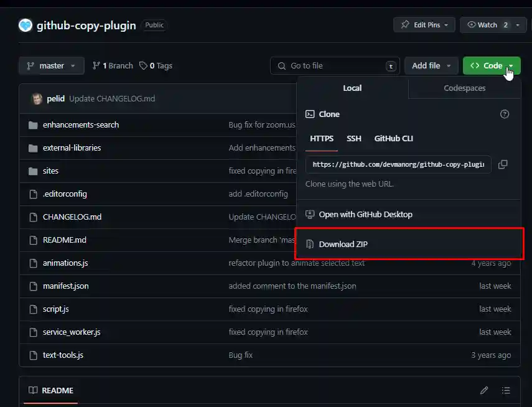Open the service_worker.js file
The image size is (532, 407).
click(x=72, y=332)
